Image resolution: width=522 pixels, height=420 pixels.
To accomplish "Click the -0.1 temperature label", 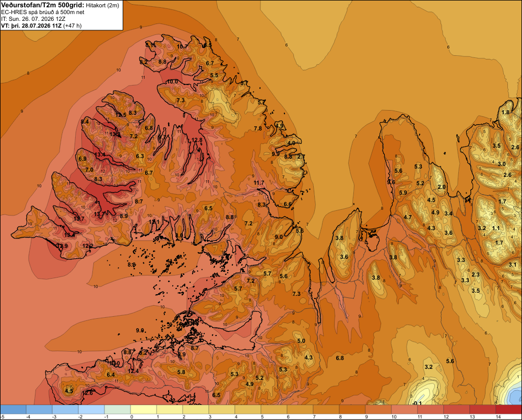I will (417, 403).
